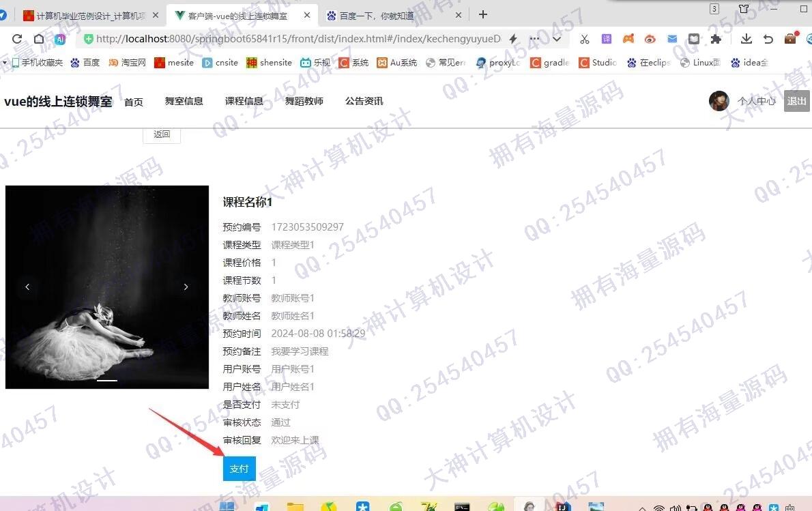Screen dimensions: 812x511
Task: Open Au系统 bookmark
Action: (x=397, y=63)
